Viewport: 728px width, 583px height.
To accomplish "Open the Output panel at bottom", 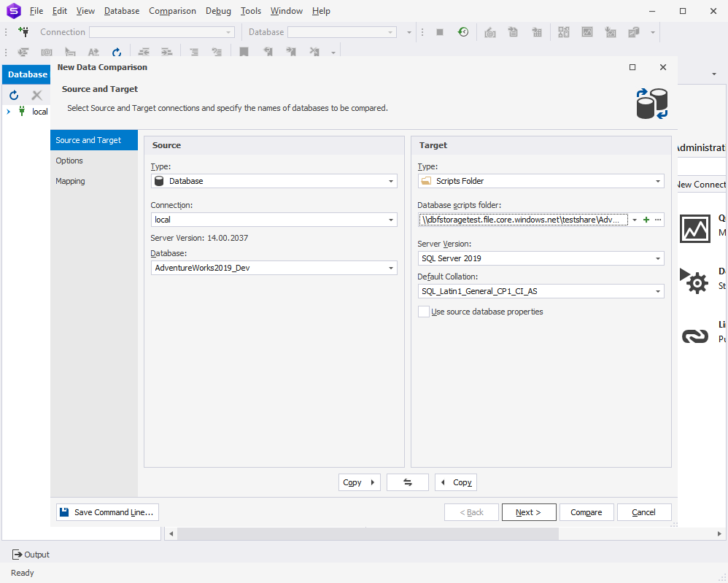I will (31, 555).
